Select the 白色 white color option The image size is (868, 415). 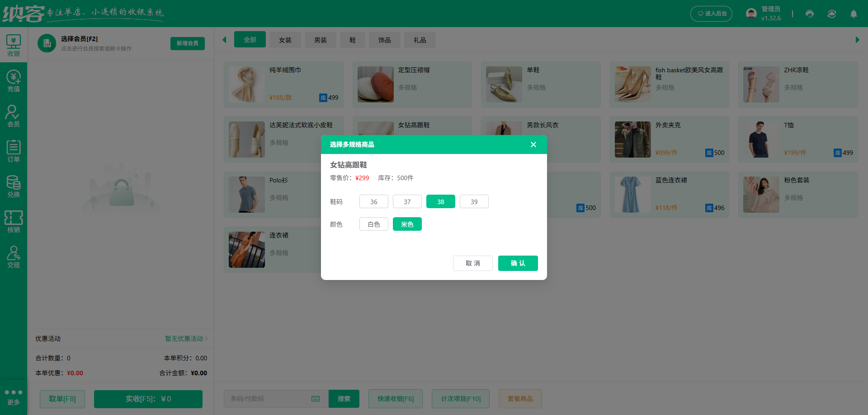tap(373, 224)
